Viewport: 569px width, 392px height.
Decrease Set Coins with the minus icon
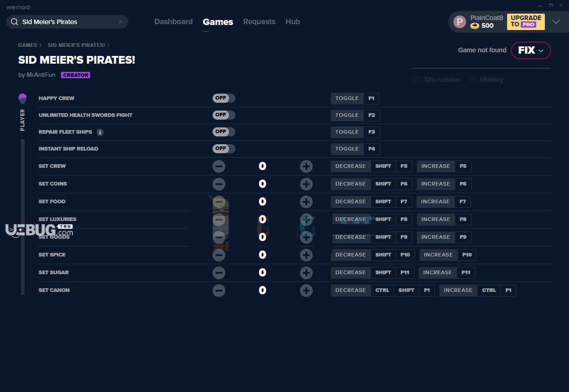[x=219, y=184]
